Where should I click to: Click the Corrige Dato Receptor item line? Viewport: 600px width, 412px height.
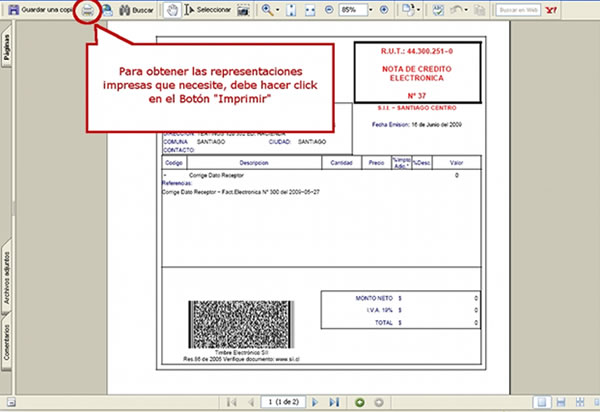(x=216, y=175)
